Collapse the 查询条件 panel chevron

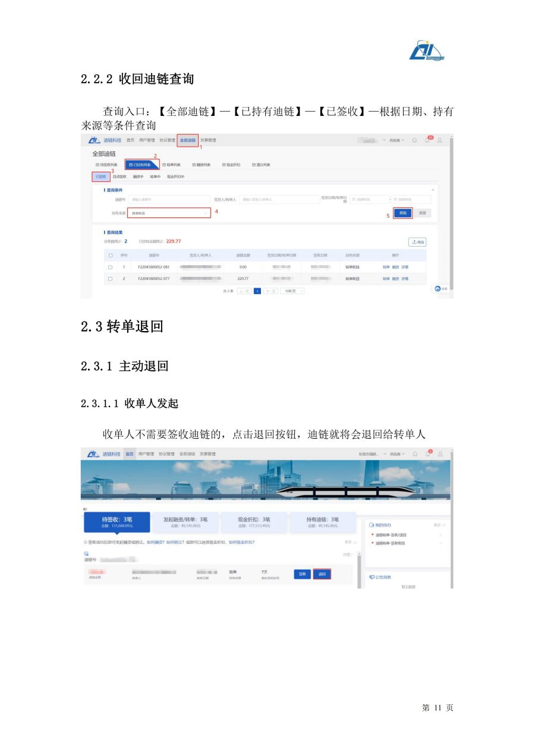tap(432, 190)
